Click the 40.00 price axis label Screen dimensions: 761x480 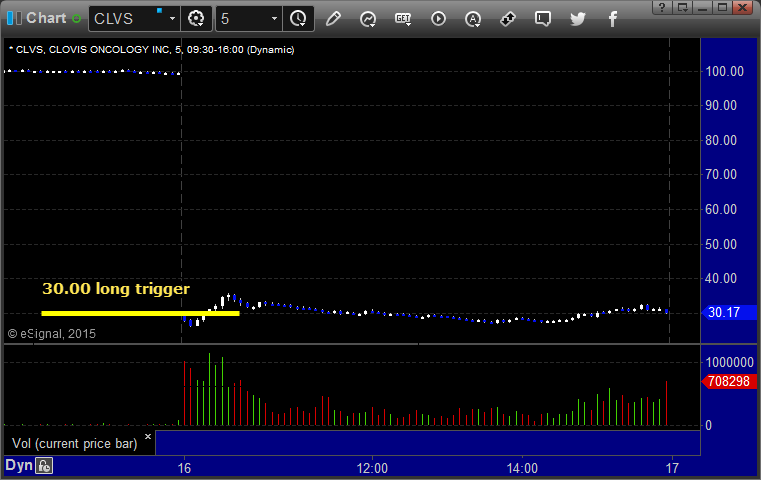click(721, 278)
